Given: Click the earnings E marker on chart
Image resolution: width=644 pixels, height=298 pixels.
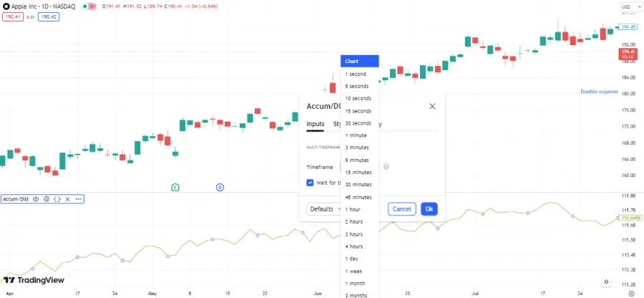Looking at the screenshot, I should pos(175,188).
